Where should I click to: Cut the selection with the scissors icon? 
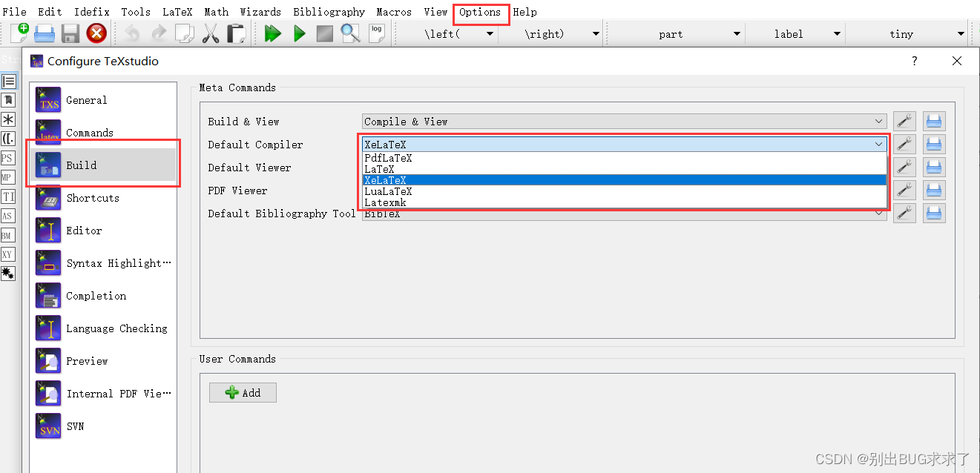210,33
